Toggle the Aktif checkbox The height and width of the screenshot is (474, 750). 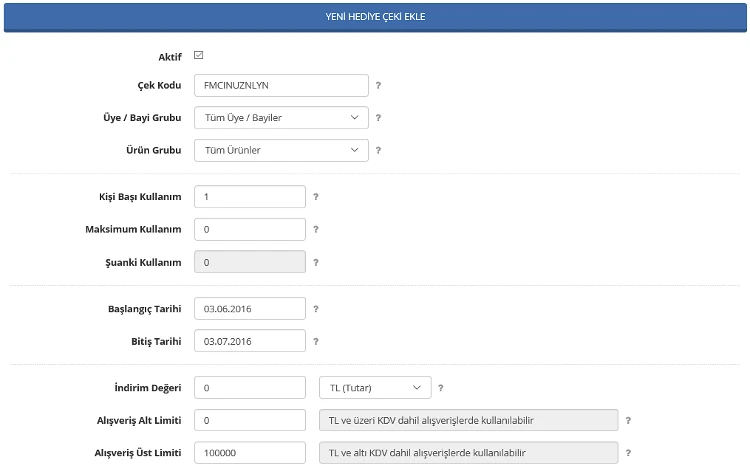coord(198,56)
